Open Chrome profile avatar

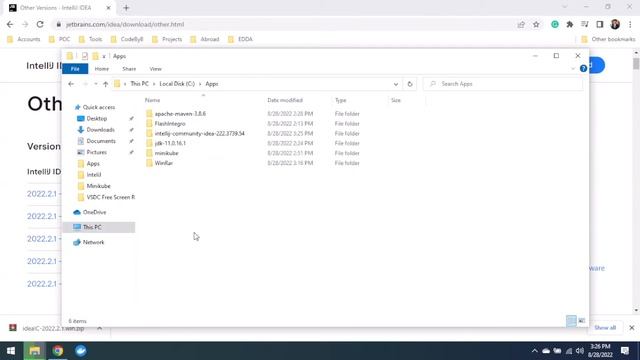[615, 24]
